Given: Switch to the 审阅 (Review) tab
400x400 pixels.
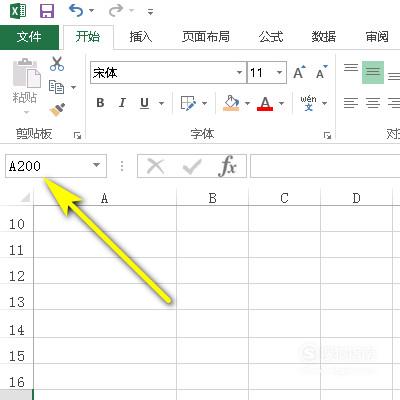Looking at the screenshot, I should point(377,37).
